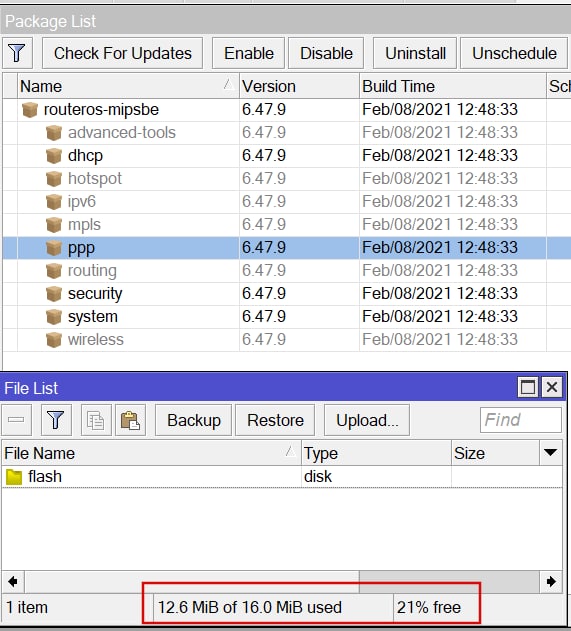Click the wireless package box icon
The width and height of the screenshot is (571, 631).
(x=54, y=339)
